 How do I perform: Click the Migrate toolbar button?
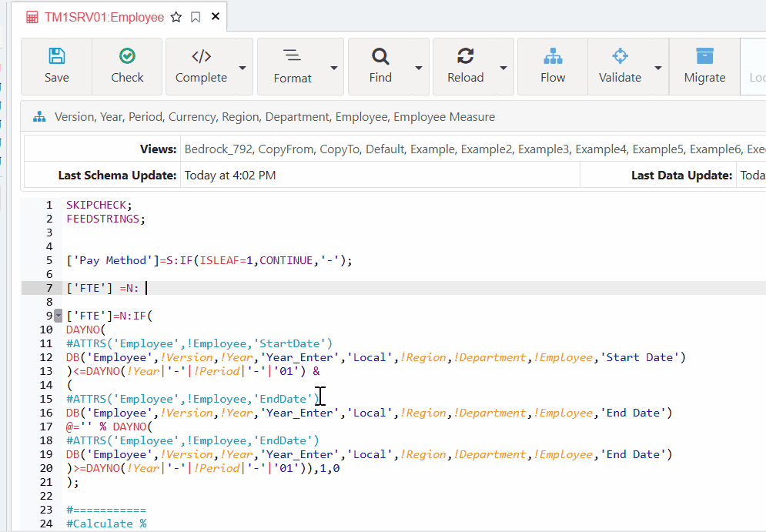click(x=704, y=66)
